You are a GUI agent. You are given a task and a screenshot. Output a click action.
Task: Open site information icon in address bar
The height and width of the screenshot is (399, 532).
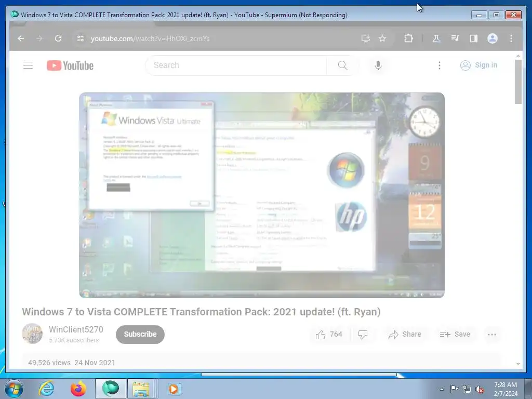[x=81, y=38]
